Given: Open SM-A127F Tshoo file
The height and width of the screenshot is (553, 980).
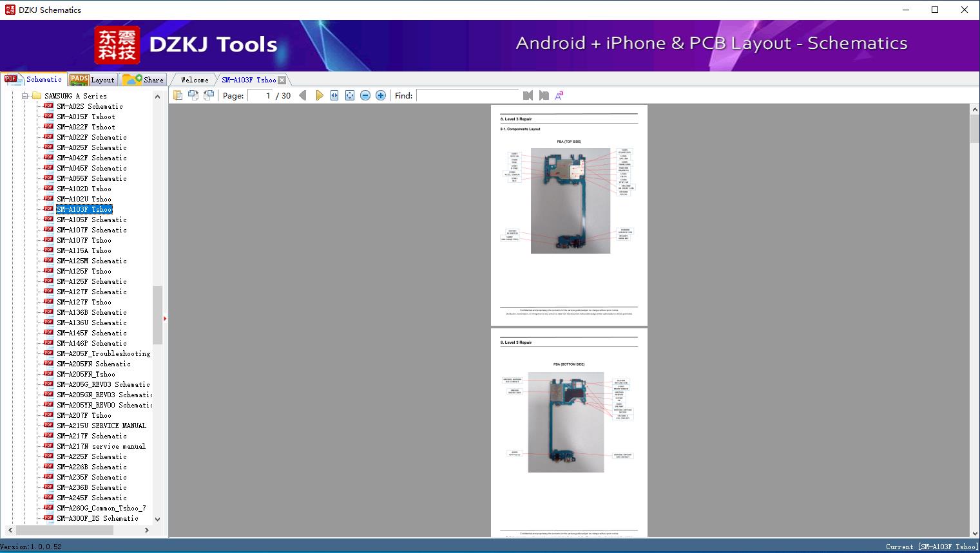Looking at the screenshot, I should point(84,302).
